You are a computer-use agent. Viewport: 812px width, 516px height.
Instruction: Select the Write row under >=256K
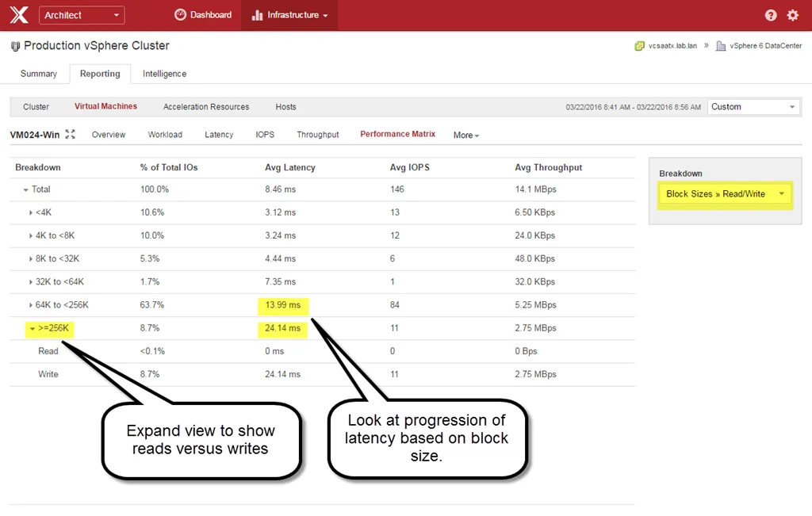[x=322, y=374]
